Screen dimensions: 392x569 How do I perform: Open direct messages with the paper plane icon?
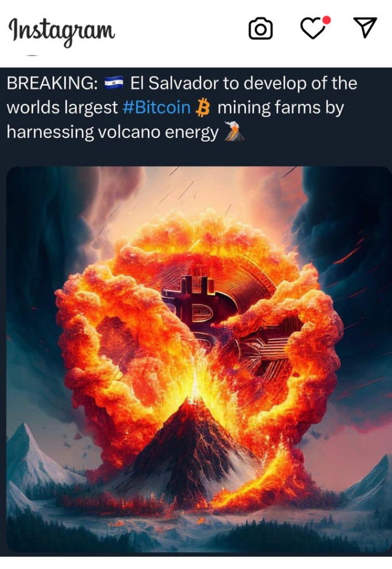pos(365,28)
